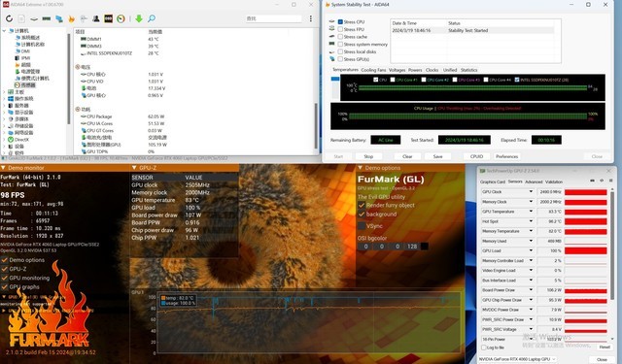Click the Clear button in stability test

click(x=407, y=156)
